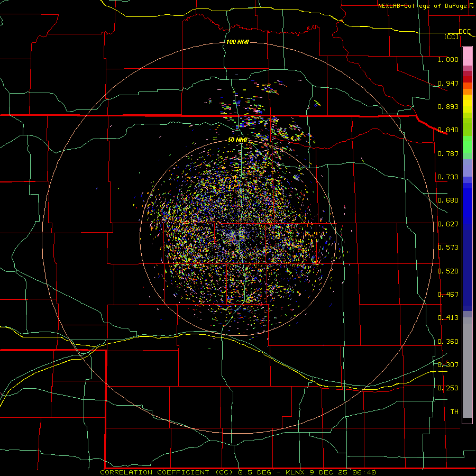Click the 0.680 color scale value

pyautogui.click(x=448, y=200)
